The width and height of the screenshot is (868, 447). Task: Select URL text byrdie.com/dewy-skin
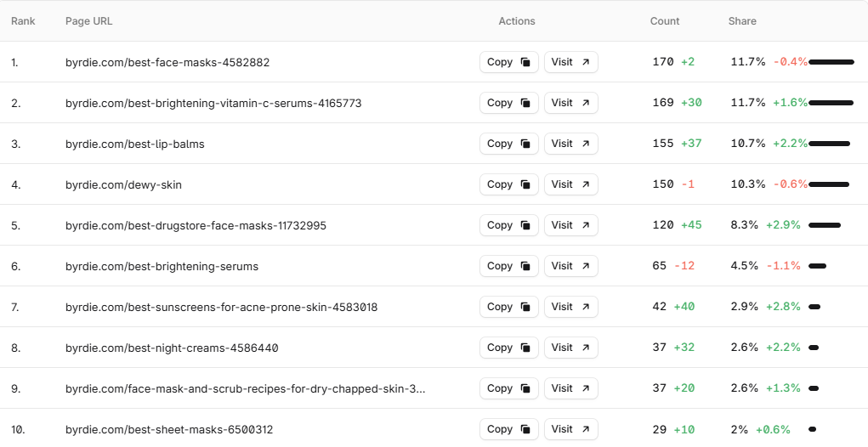123,184
